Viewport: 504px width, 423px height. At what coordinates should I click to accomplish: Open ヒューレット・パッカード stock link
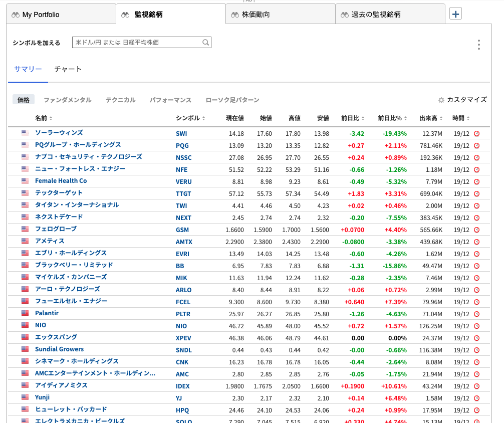(x=71, y=409)
